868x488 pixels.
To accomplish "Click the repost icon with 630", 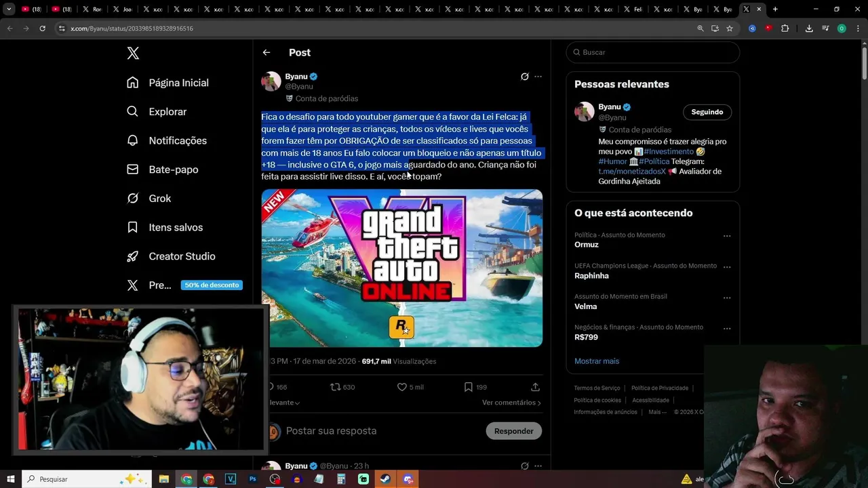I will tap(342, 387).
